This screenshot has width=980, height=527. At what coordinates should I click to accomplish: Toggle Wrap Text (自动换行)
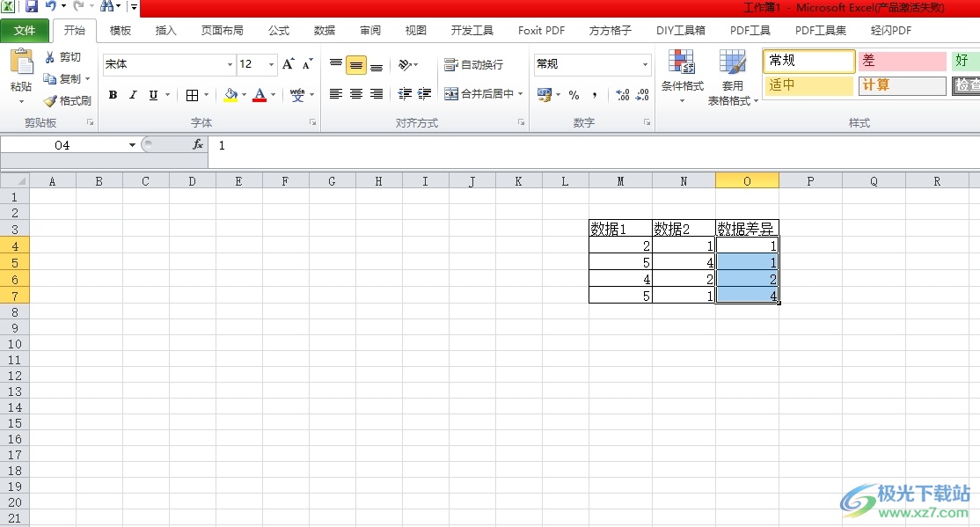pyautogui.click(x=474, y=65)
